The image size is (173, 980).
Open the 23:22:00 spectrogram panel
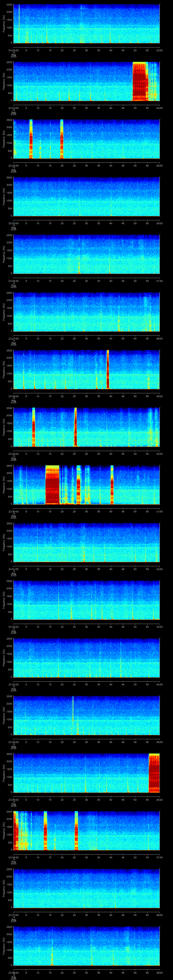click(x=86, y=24)
